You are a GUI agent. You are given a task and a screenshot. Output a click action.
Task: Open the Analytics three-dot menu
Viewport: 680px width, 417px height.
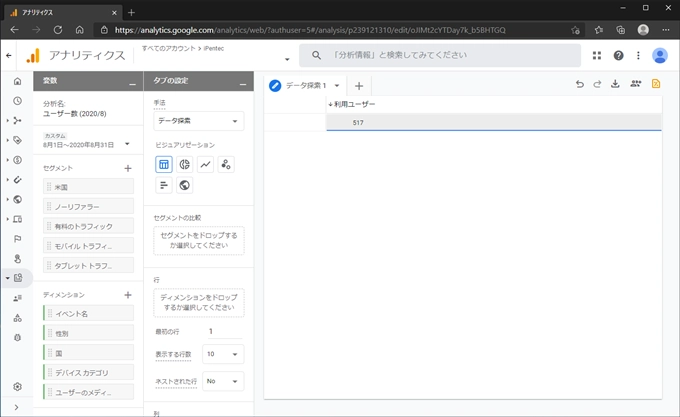point(638,55)
